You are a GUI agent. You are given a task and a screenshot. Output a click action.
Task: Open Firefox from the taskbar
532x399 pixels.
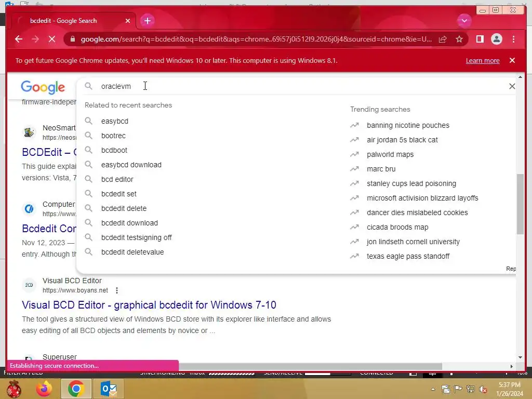(45, 389)
